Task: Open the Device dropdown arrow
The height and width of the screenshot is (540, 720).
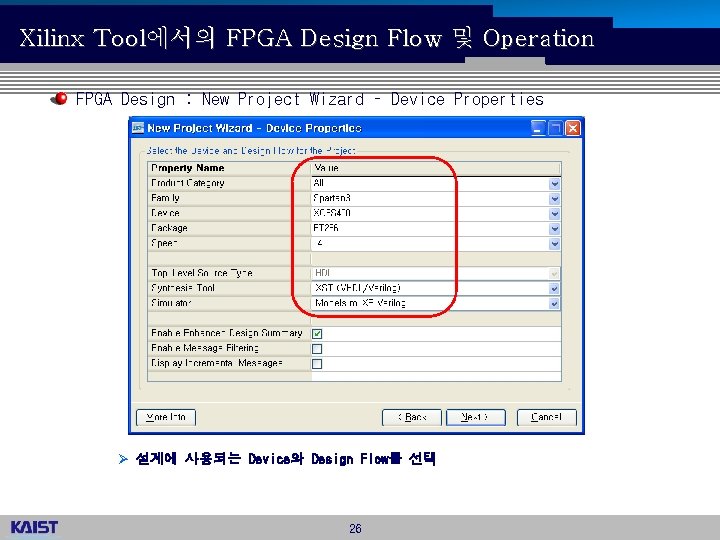Action: pyautogui.click(x=554, y=214)
